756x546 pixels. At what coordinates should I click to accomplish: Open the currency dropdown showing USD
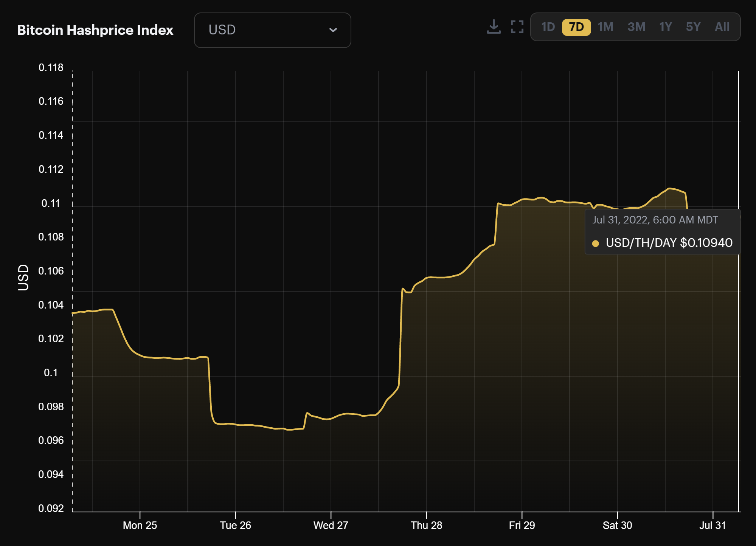(x=272, y=30)
